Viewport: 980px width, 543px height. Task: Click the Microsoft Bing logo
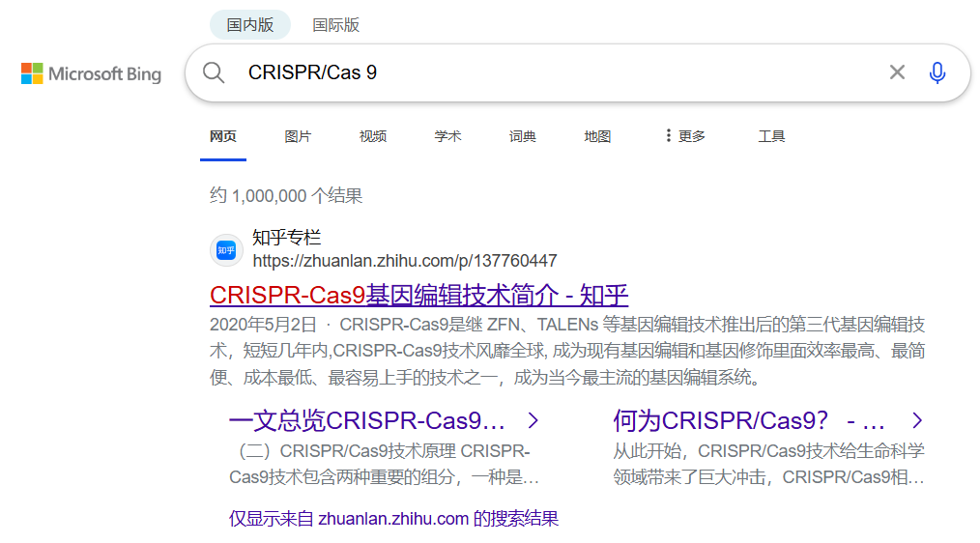pos(91,73)
